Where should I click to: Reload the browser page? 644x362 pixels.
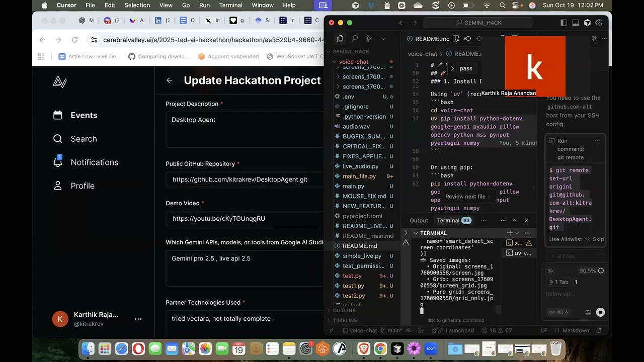(x=75, y=40)
